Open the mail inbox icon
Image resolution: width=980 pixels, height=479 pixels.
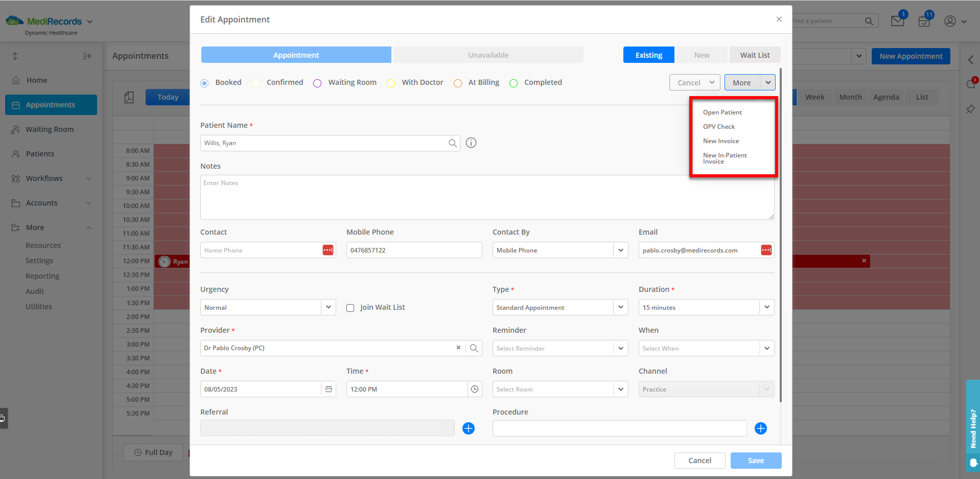click(898, 20)
